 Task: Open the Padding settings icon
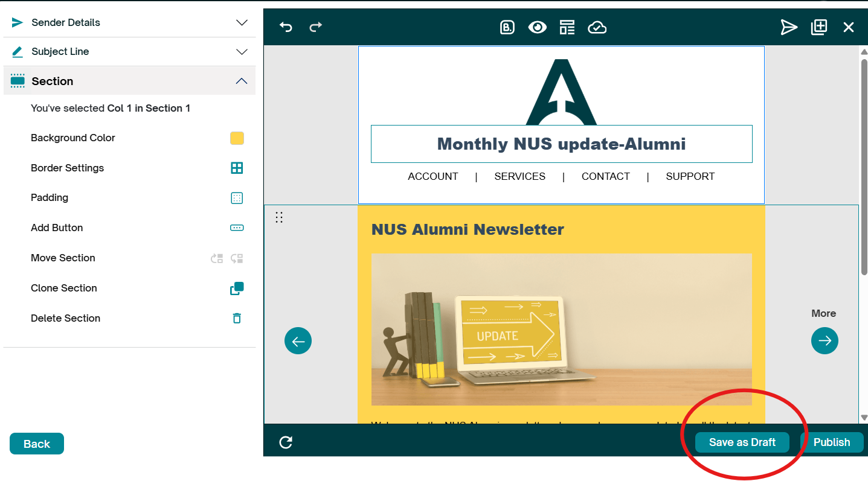[237, 198]
